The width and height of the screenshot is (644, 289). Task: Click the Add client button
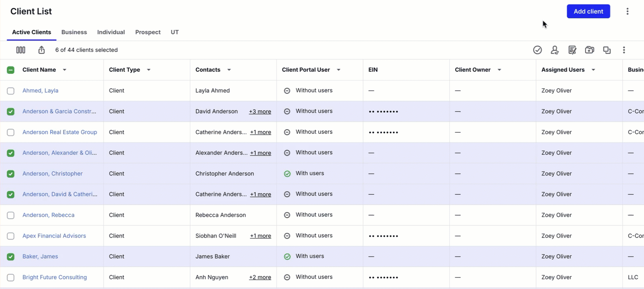tap(588, 11)
